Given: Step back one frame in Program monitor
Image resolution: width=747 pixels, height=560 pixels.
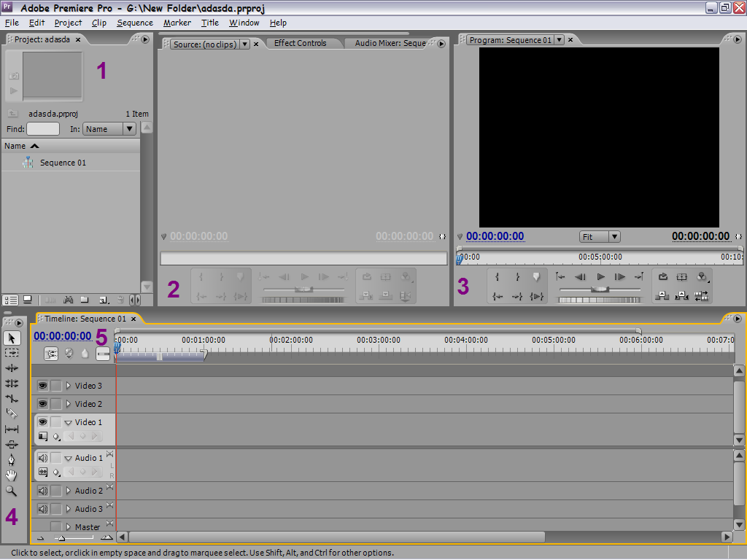Looking at the screenshot, I should [580, 276].
